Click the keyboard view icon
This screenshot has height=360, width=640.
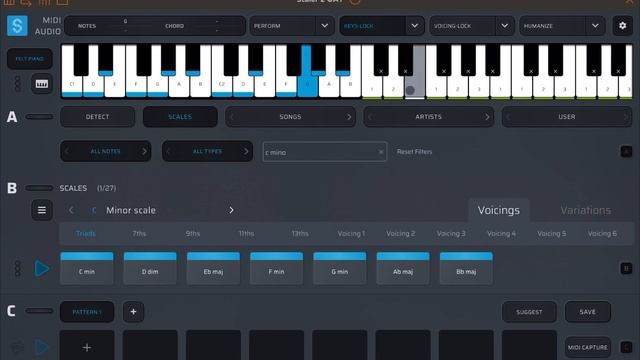coord(42,84)
